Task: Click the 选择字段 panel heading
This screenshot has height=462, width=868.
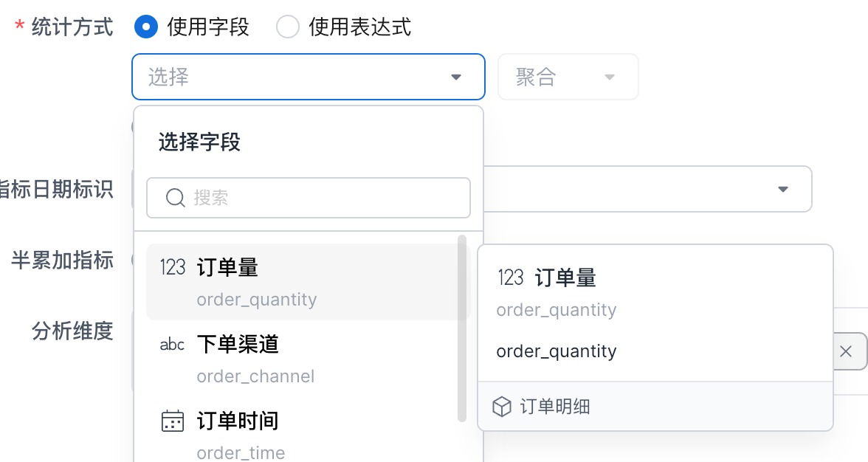Action: [200, 142]
